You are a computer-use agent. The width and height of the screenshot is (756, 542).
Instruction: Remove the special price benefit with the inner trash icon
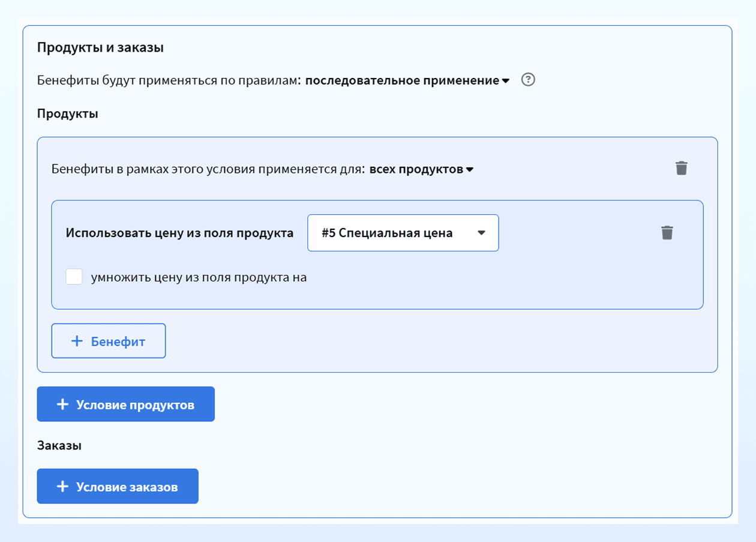click(x=667, y=233)
